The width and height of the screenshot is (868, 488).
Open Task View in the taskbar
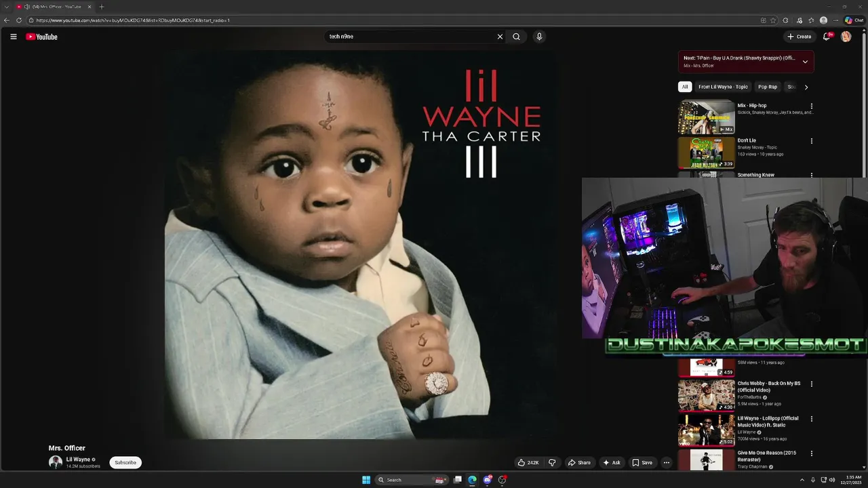[x=458, y=480]
